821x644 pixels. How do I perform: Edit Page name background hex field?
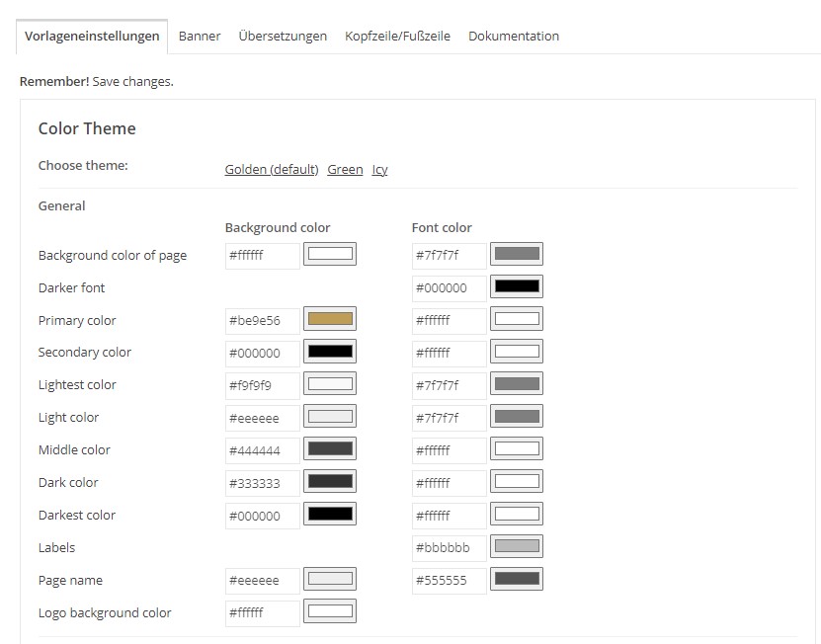click(263, 580)
